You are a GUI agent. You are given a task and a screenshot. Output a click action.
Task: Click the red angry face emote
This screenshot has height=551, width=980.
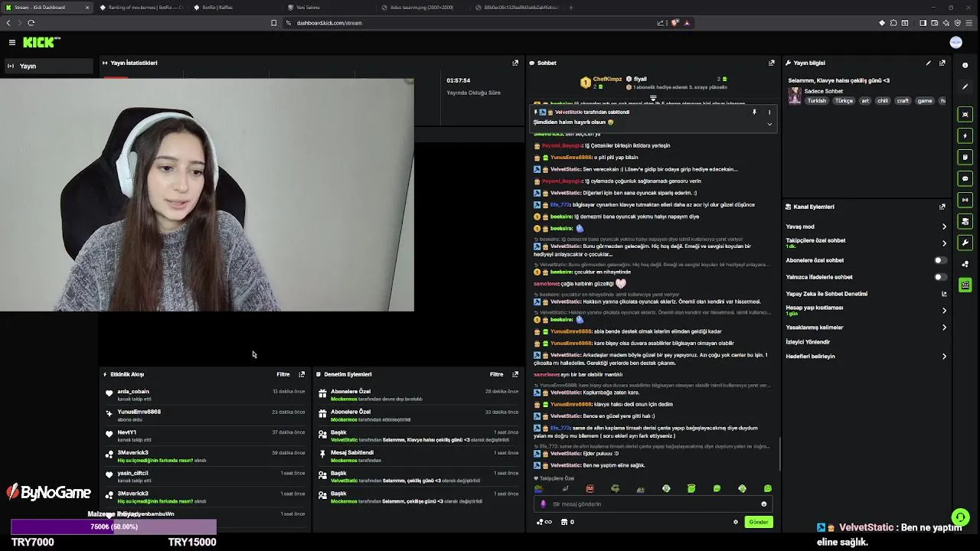pyautogui.click(x=590, y=488)
